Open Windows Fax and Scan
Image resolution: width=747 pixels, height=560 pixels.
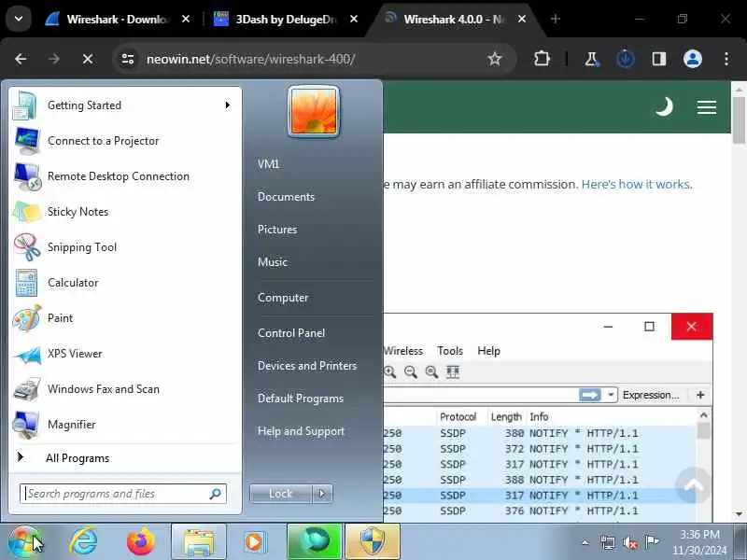124,389
